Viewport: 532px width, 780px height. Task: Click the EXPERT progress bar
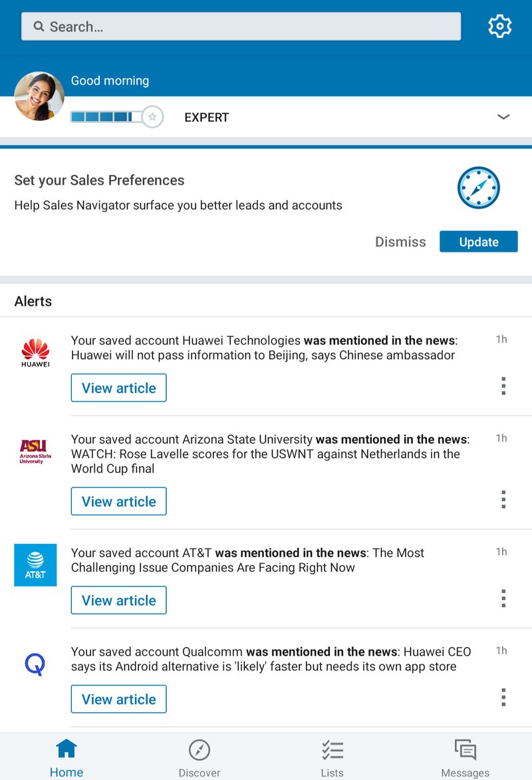pos(106,116)
